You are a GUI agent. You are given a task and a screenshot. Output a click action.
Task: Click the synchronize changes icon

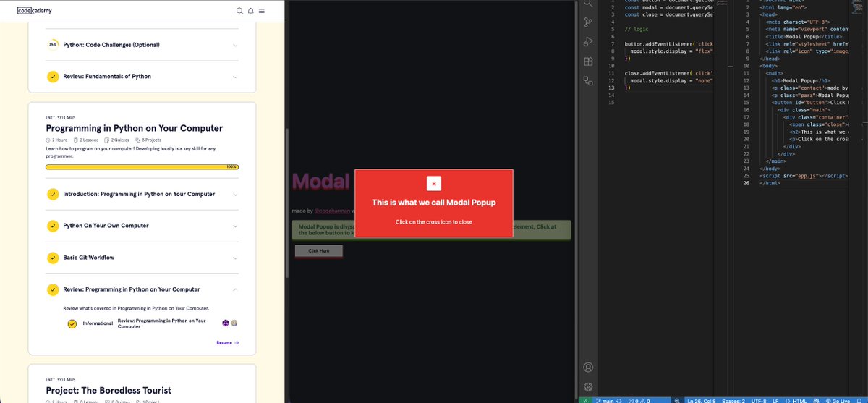point(619,400)
